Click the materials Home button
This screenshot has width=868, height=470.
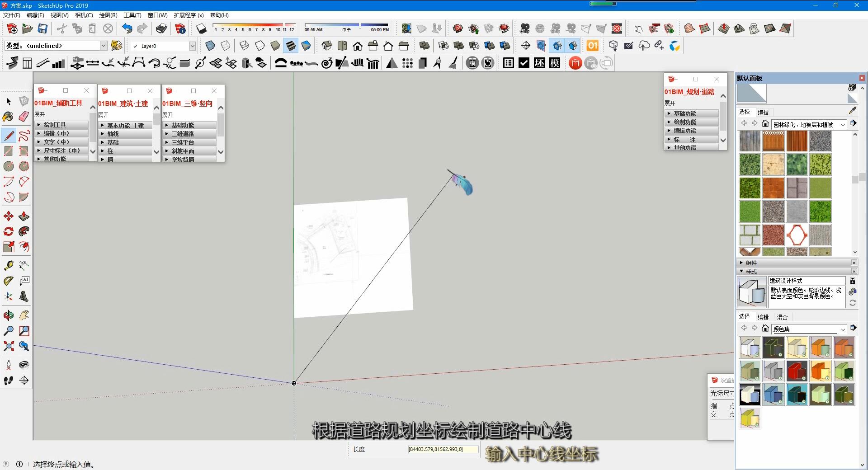tap(765, 123)
